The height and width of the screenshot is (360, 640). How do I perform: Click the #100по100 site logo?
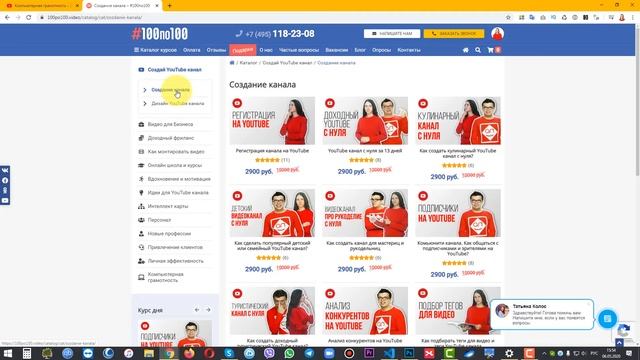pos(160,33)
